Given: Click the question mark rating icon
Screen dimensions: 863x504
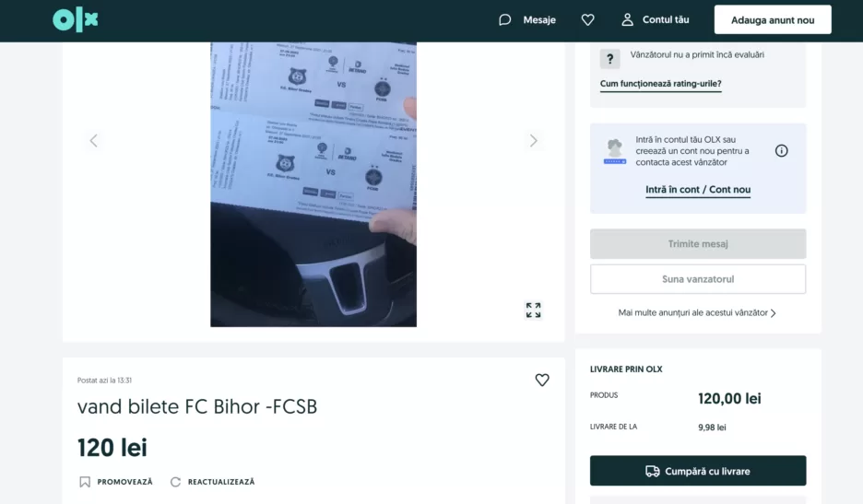Looking at the screenshot, I should [609, 59].
